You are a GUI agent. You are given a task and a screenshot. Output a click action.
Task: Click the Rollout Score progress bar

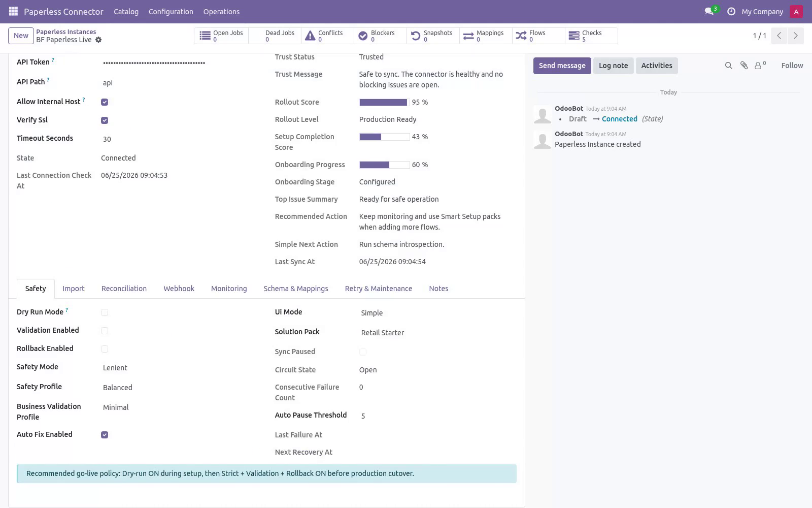pyautogui.click(x=384, y=102)
